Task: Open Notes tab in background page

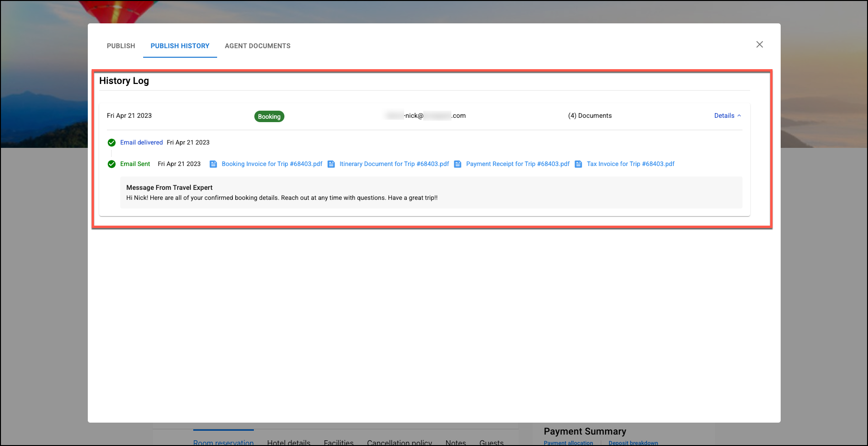Action: [456, 442]
